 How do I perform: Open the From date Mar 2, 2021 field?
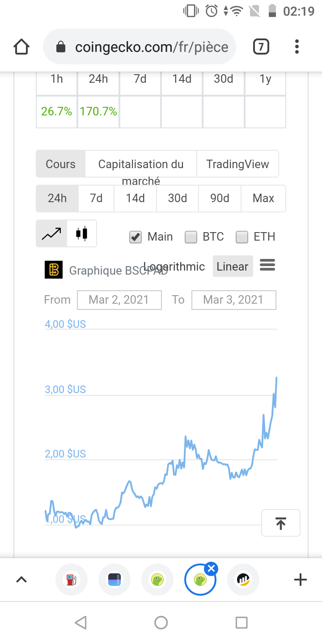click(x=119, y=300)
